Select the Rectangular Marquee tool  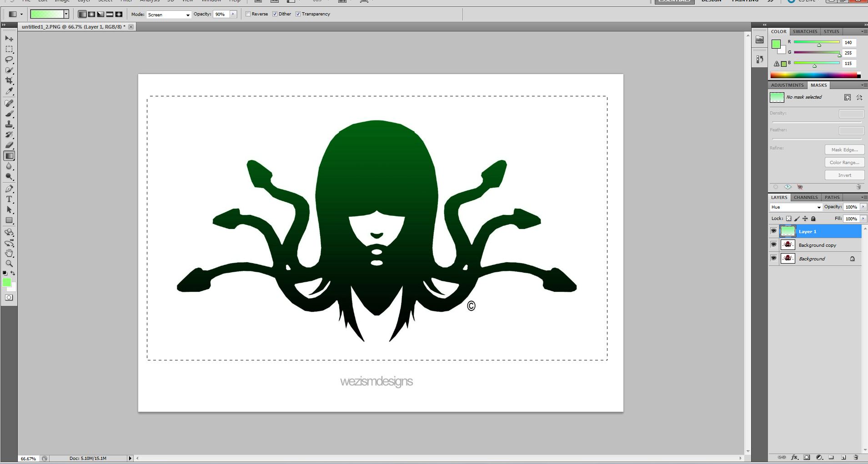tap(9, 49)
